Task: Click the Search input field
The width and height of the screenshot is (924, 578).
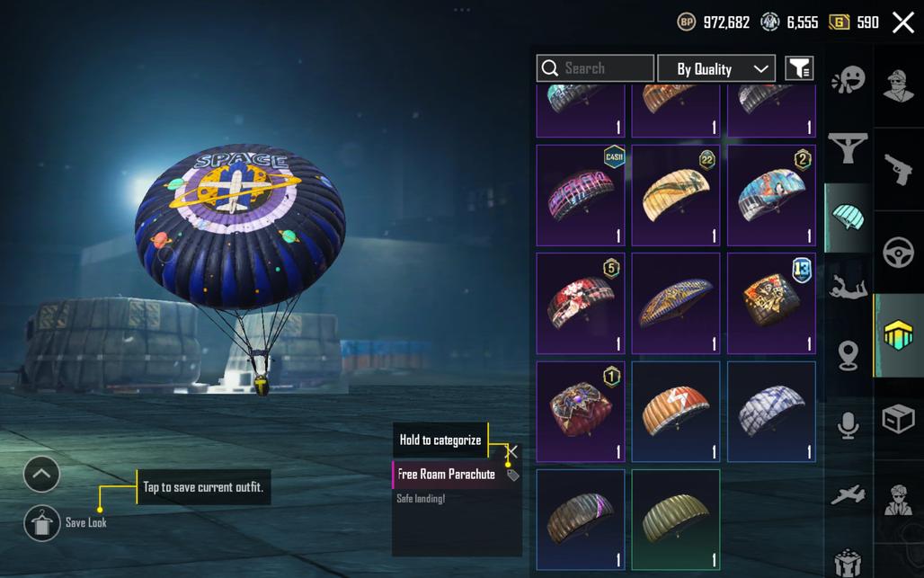Action: (595, 68)
